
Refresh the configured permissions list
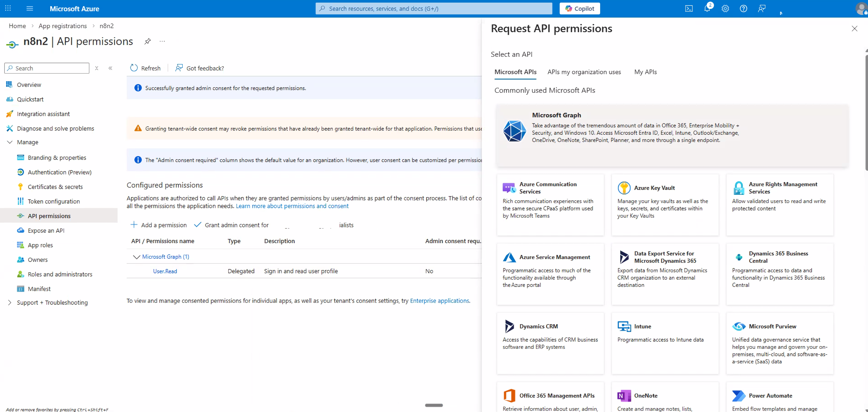(145, 68)
